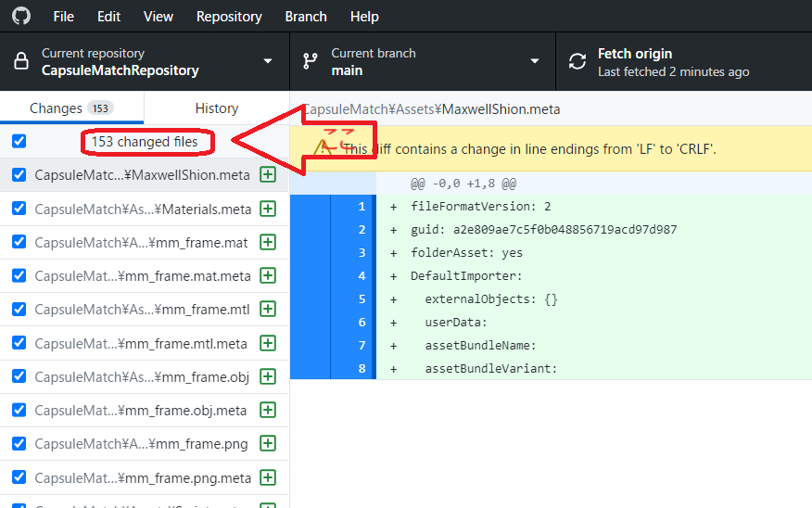Viewport: 812px width, 508px height.
Task: Click green added icon for MaxwellShion.meta
Action: click(268, 175)
